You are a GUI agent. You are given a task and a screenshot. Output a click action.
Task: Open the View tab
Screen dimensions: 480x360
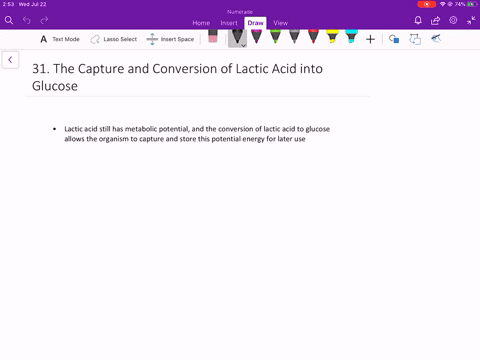click(x=281, y=23)
